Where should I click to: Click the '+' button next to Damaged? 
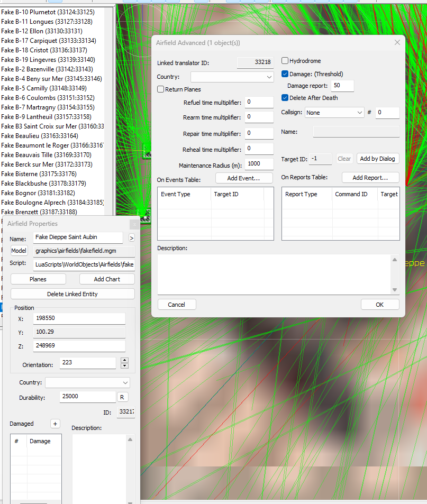click(56, 424)
